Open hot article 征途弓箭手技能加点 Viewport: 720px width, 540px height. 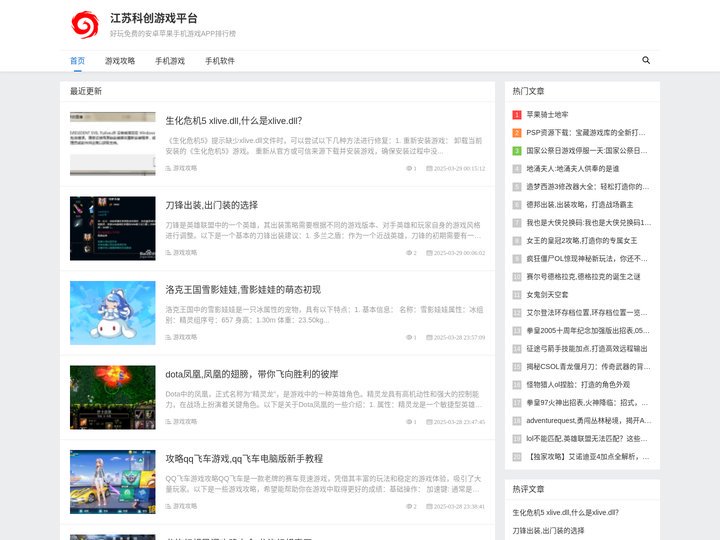587,349
